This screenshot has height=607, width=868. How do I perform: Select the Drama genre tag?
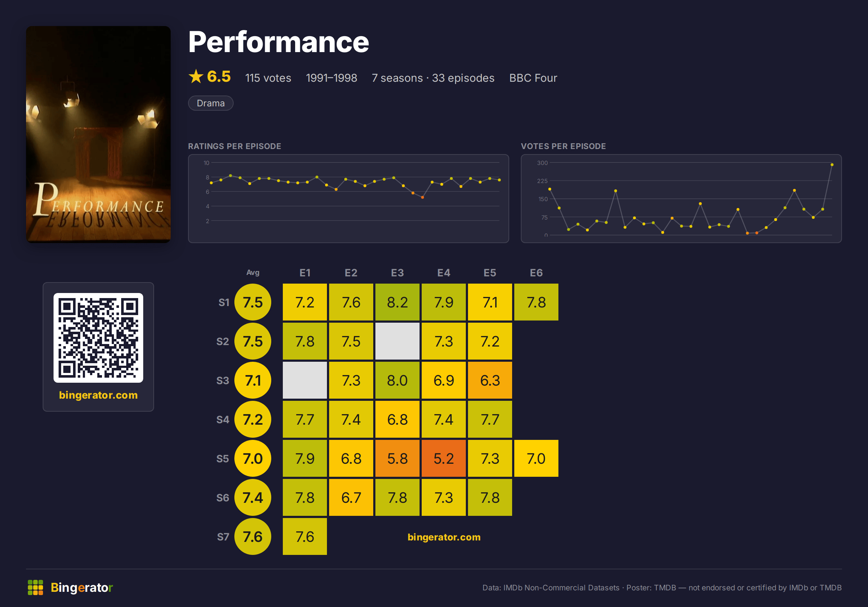[210, 103]
